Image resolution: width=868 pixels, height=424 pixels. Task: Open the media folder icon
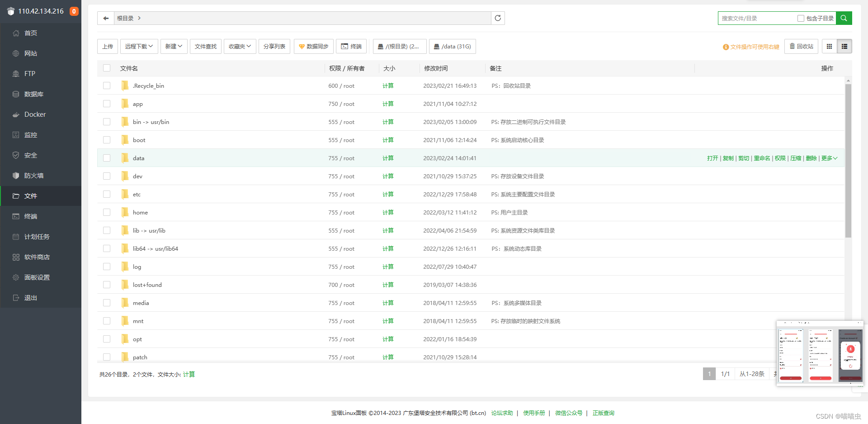tap(125, 303)
